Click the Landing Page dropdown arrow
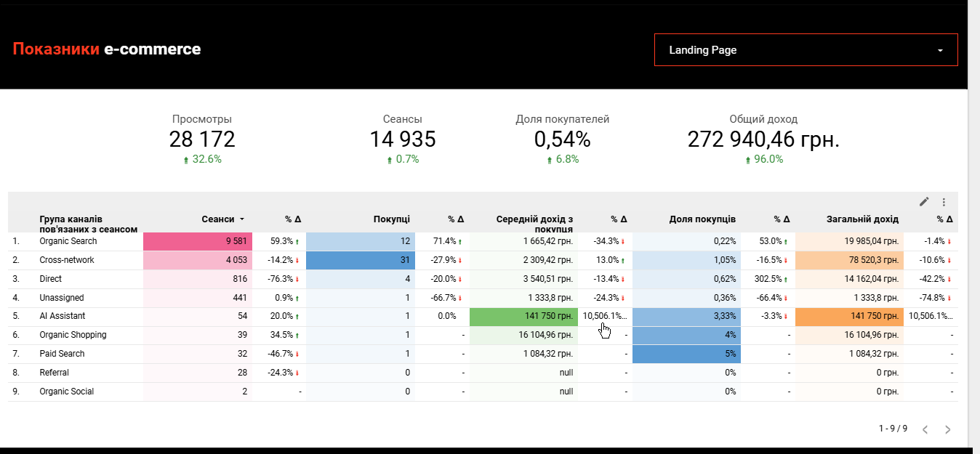Image resolution: width=980 pixels, height=454 pixels. pyautogui.click(x=940, y=51)
